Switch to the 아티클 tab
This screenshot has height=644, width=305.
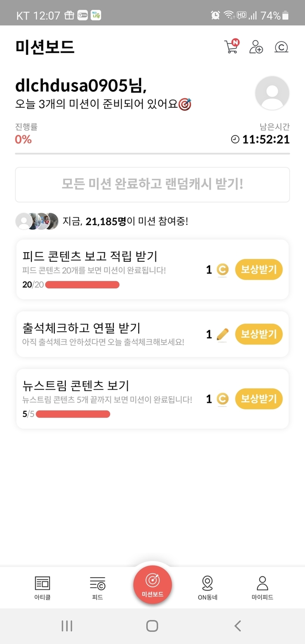pos(42,587)
